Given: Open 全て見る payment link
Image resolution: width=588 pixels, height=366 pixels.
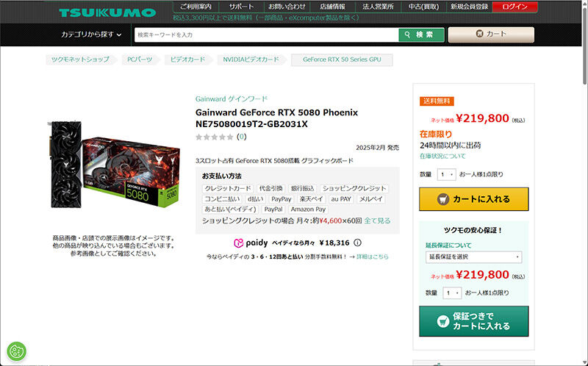Looking at the screenshot, I should 377,221.
